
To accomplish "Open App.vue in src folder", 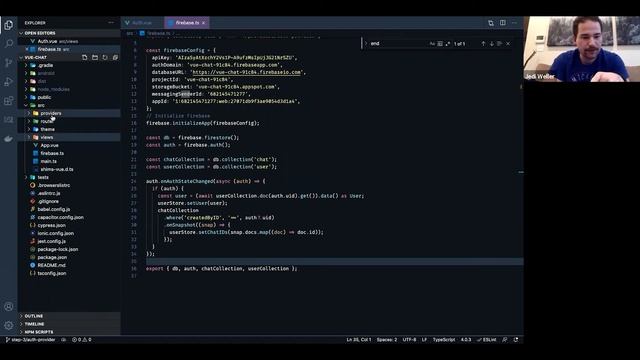I will 49,145.
